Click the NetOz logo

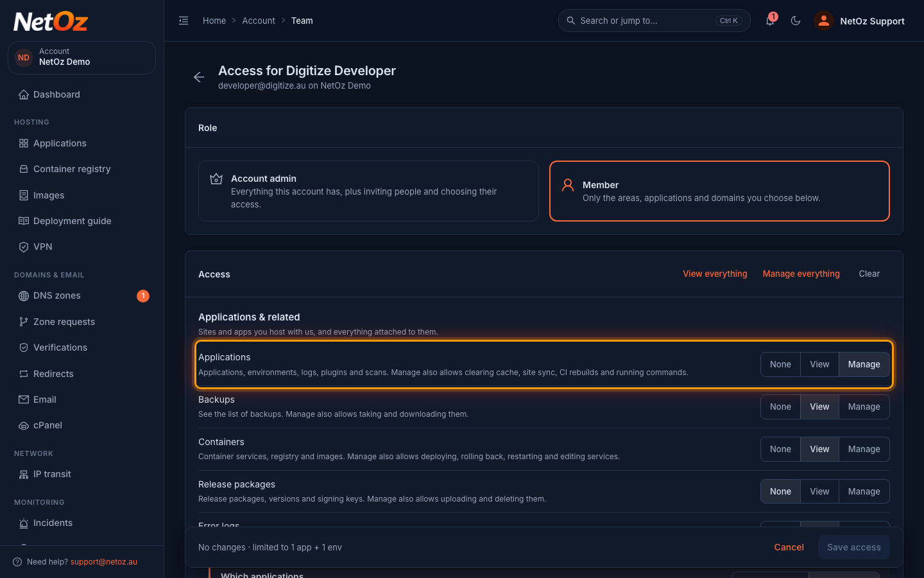pyautogui.click(x=51, y=22)
